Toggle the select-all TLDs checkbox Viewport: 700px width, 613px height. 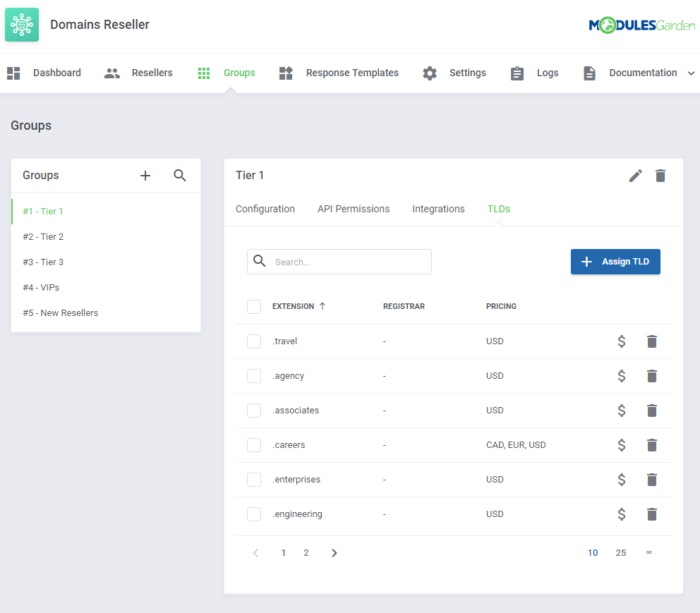pos(254,307)
